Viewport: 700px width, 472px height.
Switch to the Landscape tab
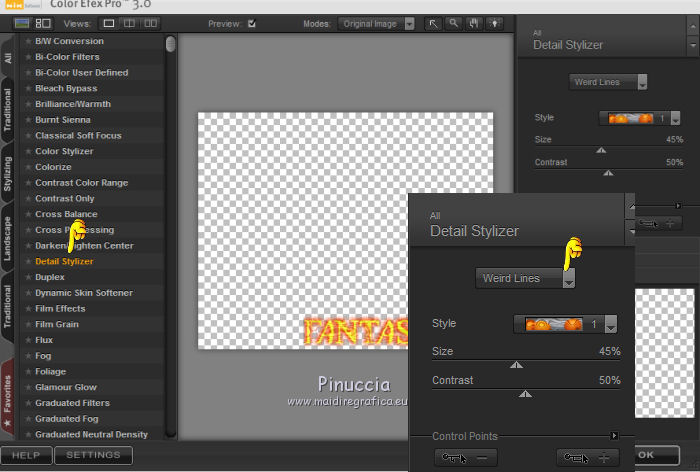[8, 238]
